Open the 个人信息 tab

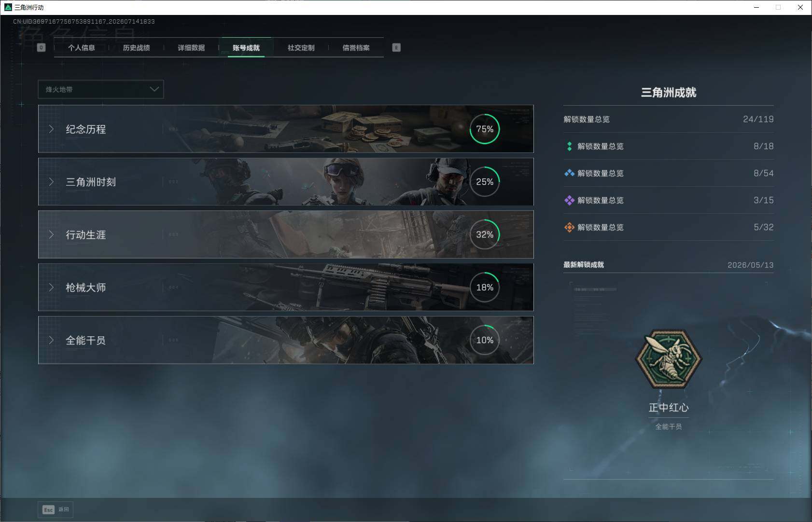(x=81, y=48)
